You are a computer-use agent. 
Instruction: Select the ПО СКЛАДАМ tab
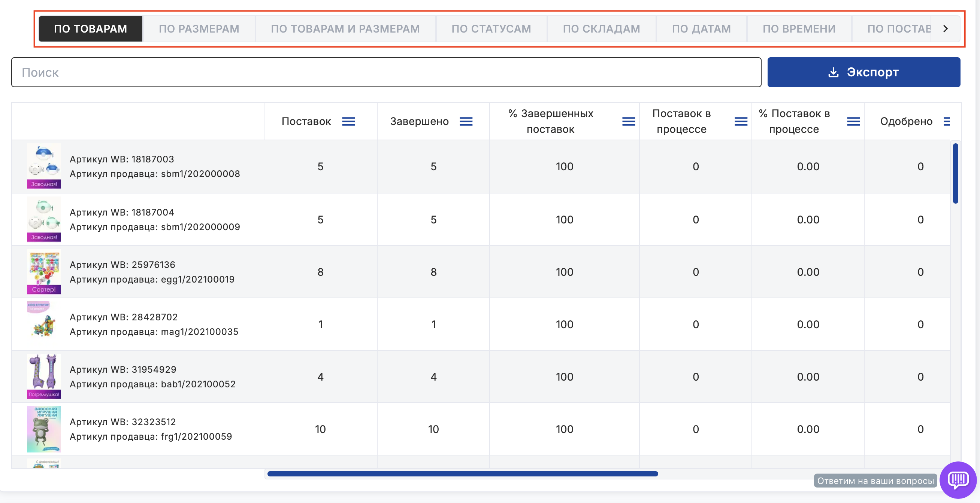[601, 28]
